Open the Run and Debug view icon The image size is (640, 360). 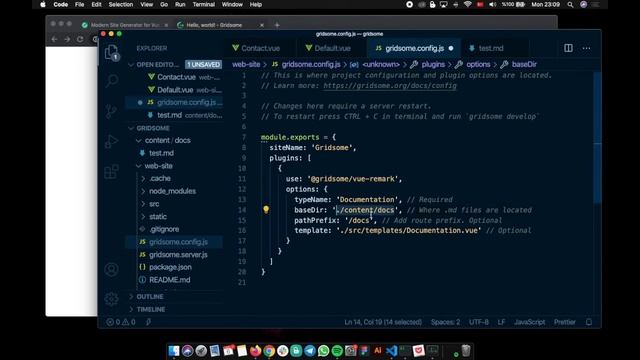pos(111,141)
